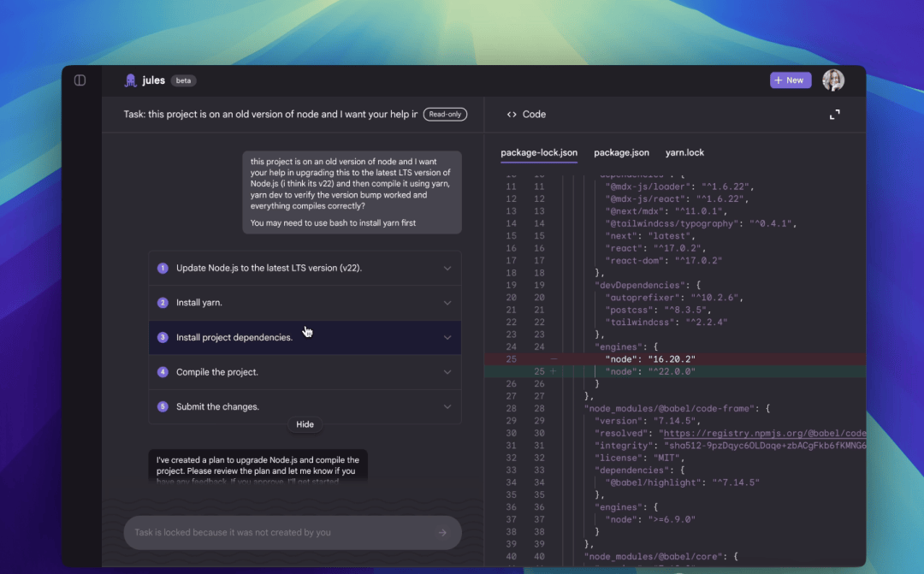Click the "next": "latest" line
Viewport: 924px width, 574px height.
coord(650,236)
